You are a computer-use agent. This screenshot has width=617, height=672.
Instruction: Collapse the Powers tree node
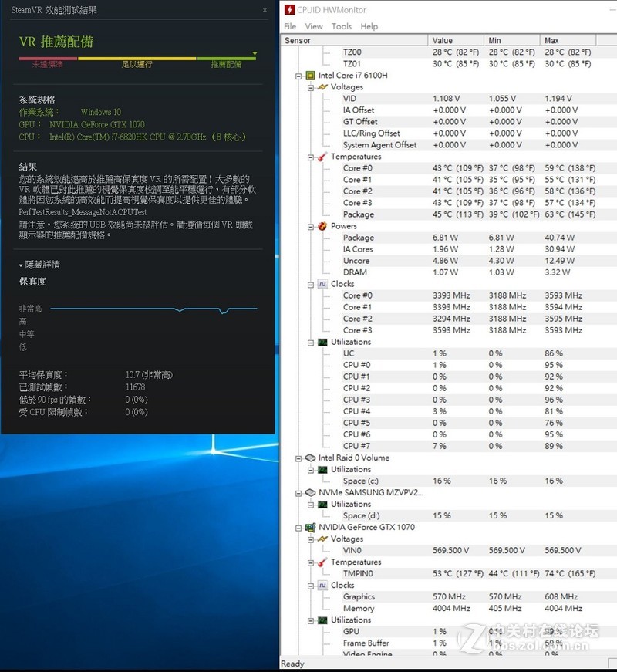click(x=311, y=227)
